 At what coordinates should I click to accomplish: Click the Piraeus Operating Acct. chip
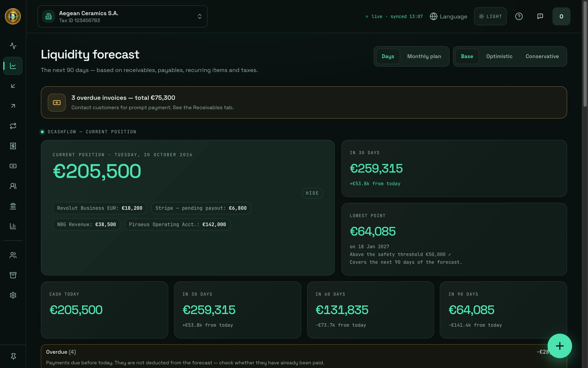177,224
